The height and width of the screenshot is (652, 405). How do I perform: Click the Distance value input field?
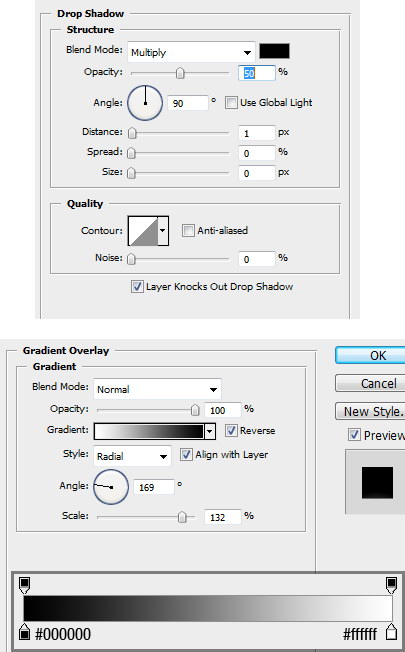click(257, 133)
